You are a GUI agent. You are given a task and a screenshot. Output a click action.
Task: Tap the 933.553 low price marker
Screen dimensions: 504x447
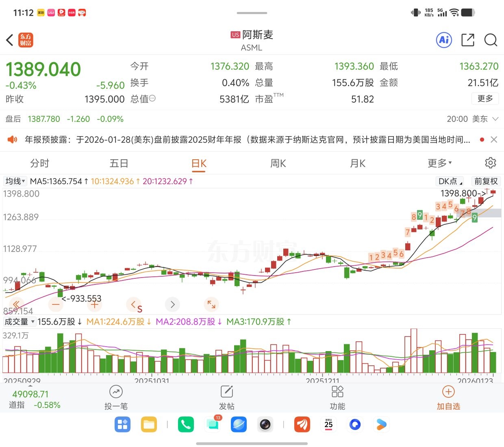[x=81, y=299]
